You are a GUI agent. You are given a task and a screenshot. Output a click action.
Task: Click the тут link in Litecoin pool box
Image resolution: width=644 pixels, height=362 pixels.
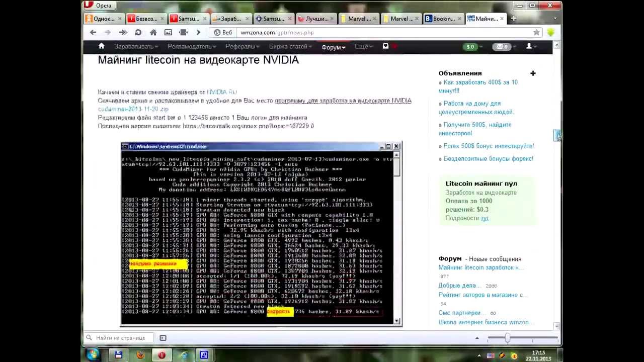[485, 218]
